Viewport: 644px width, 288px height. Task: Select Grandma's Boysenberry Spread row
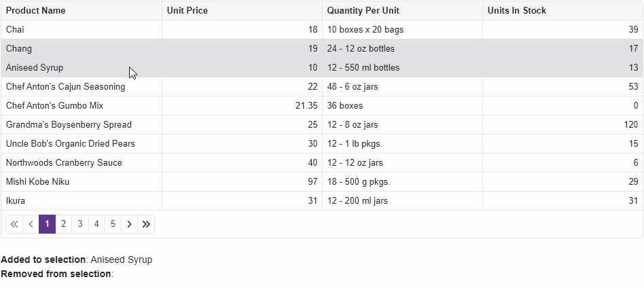(x=322, y=124)
